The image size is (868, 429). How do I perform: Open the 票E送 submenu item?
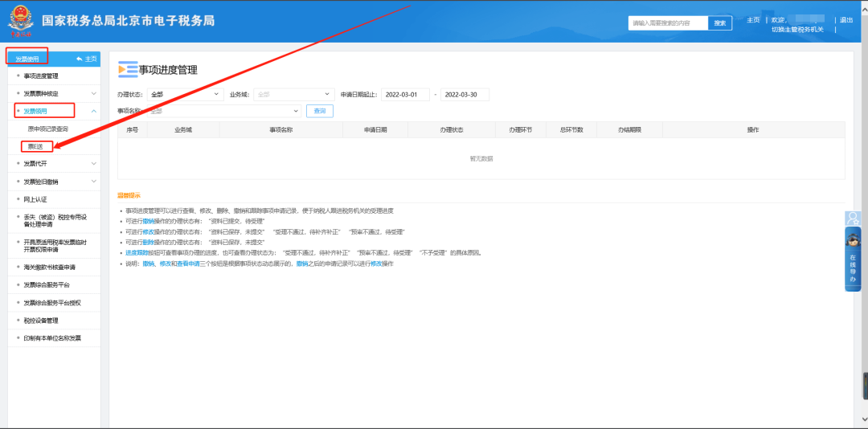(36, 147)
